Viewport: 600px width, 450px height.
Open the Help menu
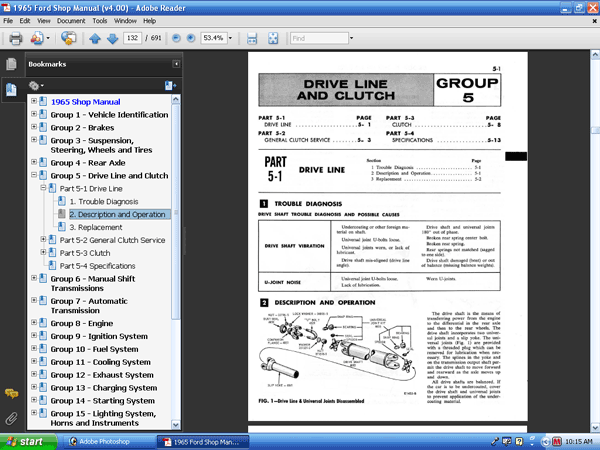tap(149, 21)
